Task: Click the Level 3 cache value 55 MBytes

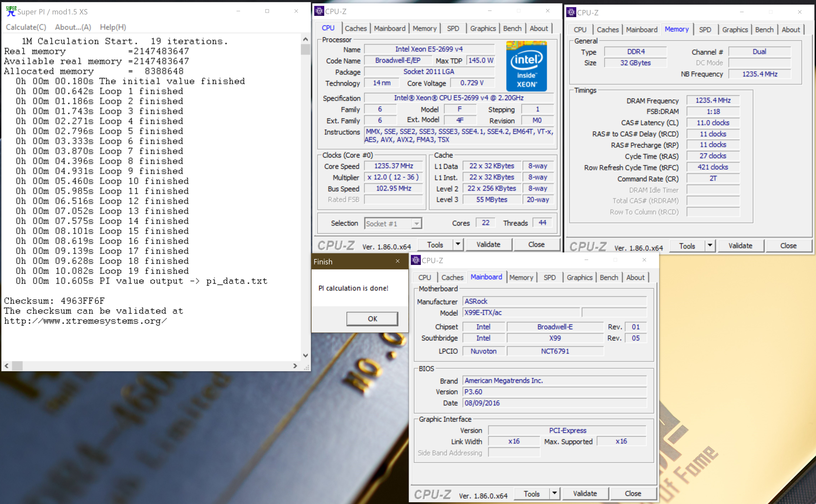Action: tap(491, 199)
